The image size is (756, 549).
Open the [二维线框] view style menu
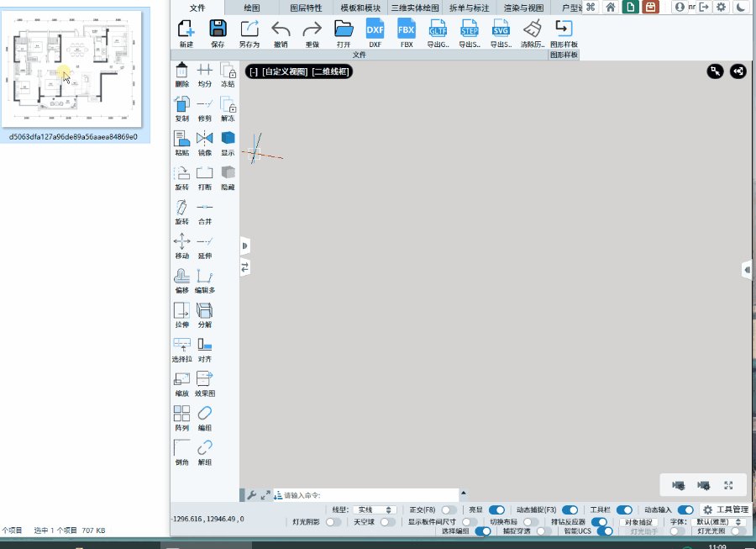(330, 71)
